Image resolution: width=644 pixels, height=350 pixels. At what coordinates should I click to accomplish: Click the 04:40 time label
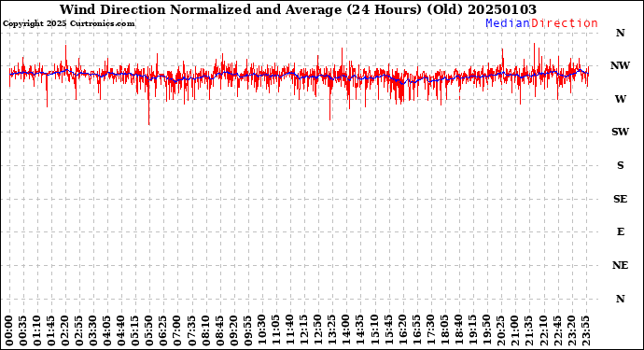121,330
